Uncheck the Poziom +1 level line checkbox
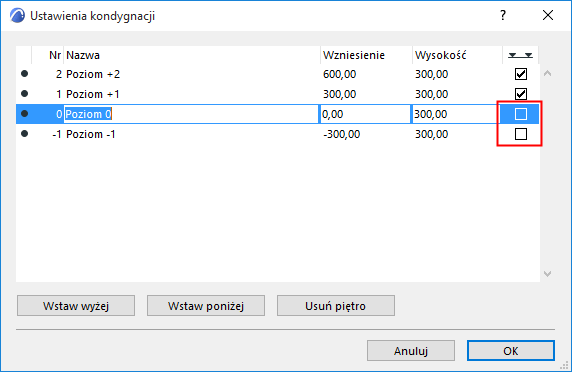 tap(521, 94)
